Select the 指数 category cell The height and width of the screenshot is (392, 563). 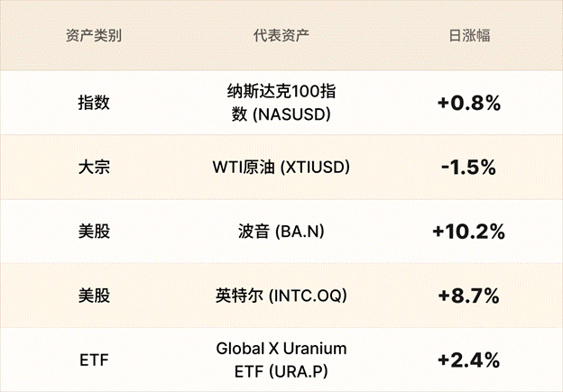coord(94,103)
